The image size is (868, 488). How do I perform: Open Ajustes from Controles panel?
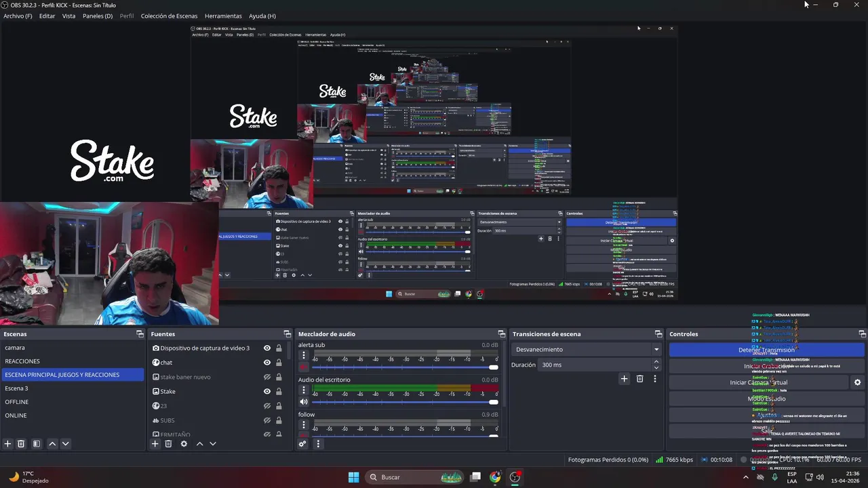pyautogui.click(x=766, y=415)
